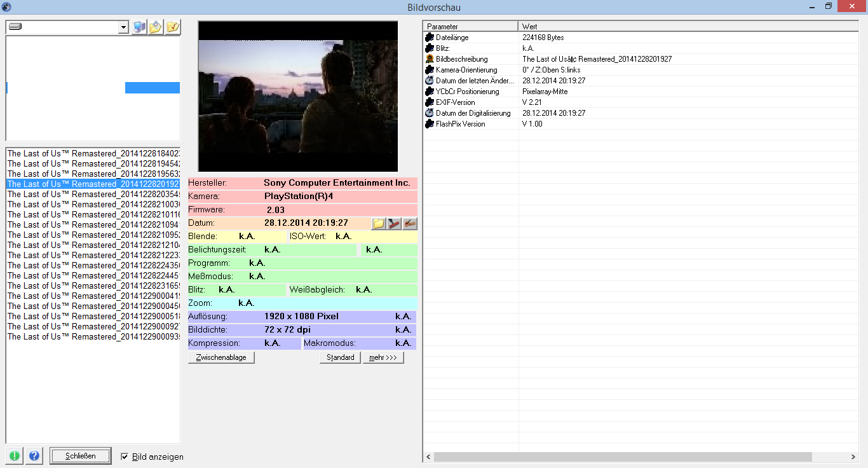Viewport: 868px width, 468px height.
Task: Click the 'Schließen' button
Action: click(81, 456)
